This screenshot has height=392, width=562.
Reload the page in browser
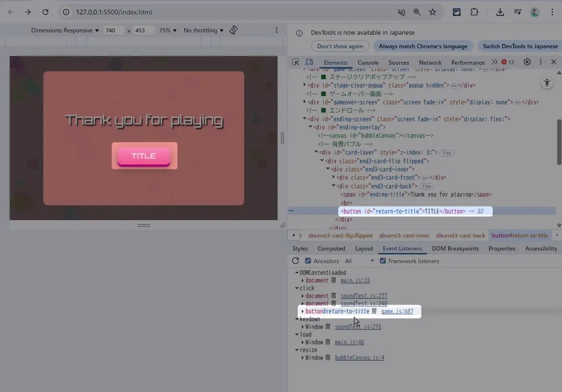coord(45,12)
